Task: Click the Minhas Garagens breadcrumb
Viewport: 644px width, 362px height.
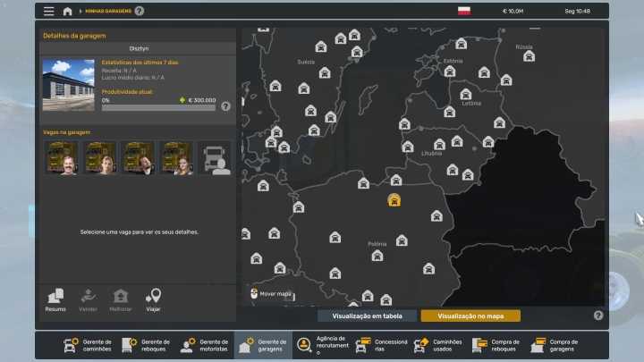Action: [x=108, y=11]
